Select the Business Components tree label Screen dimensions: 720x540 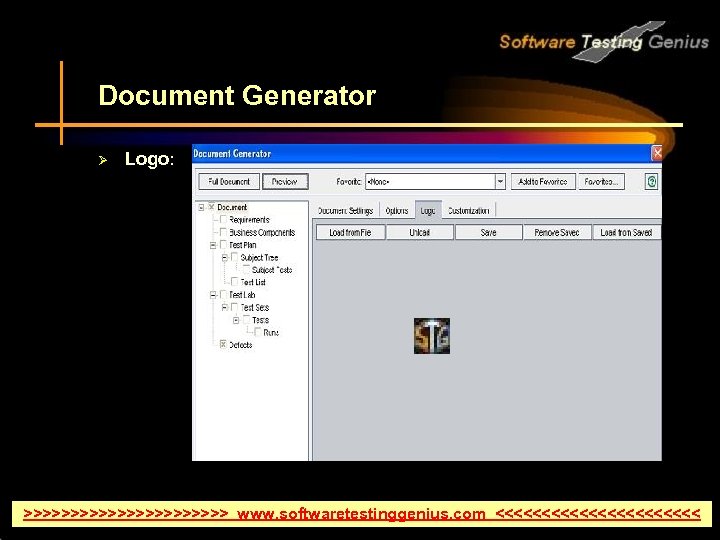click(x=262, y=232)
